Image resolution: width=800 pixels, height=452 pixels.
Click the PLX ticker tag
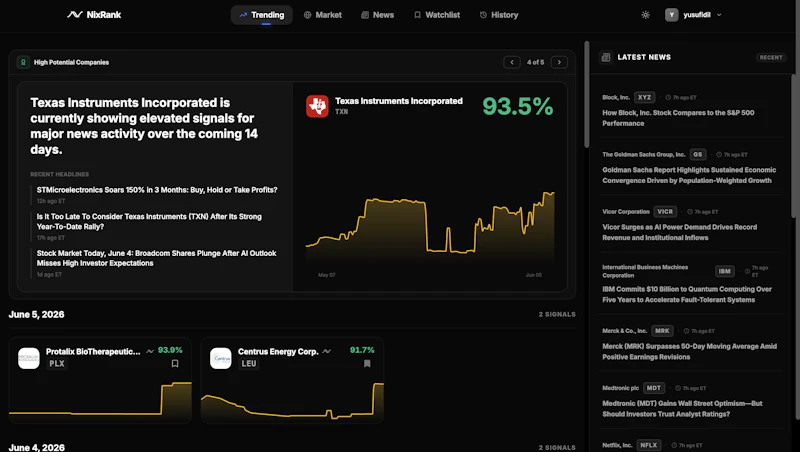[x=57, y=364]
